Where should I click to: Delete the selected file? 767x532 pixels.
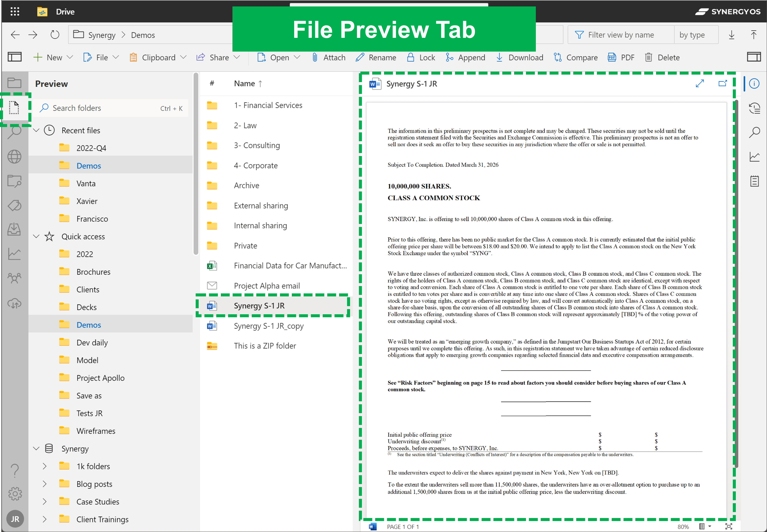coord(662,57)
